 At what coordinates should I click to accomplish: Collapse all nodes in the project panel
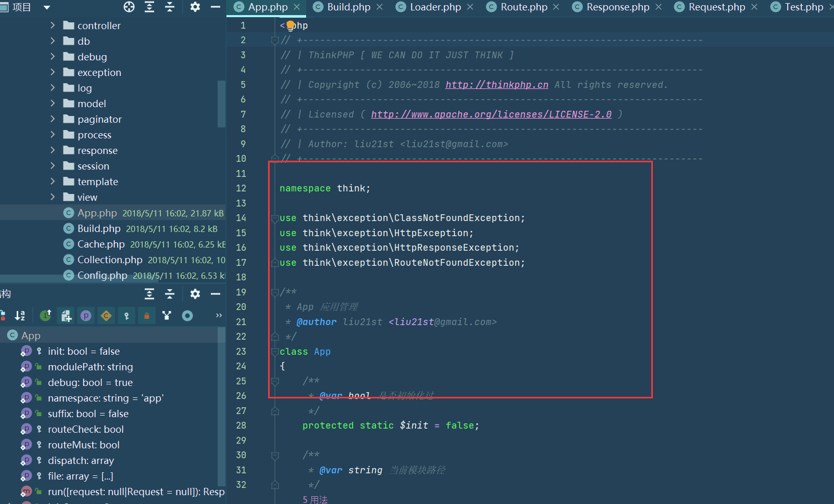point(170,7)
